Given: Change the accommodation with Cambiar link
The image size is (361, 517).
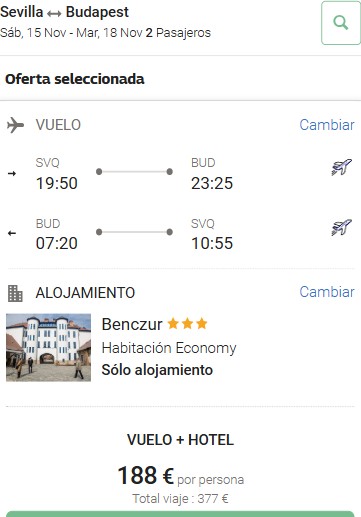Looking at the screenshot, I should [x=327, y=292].
